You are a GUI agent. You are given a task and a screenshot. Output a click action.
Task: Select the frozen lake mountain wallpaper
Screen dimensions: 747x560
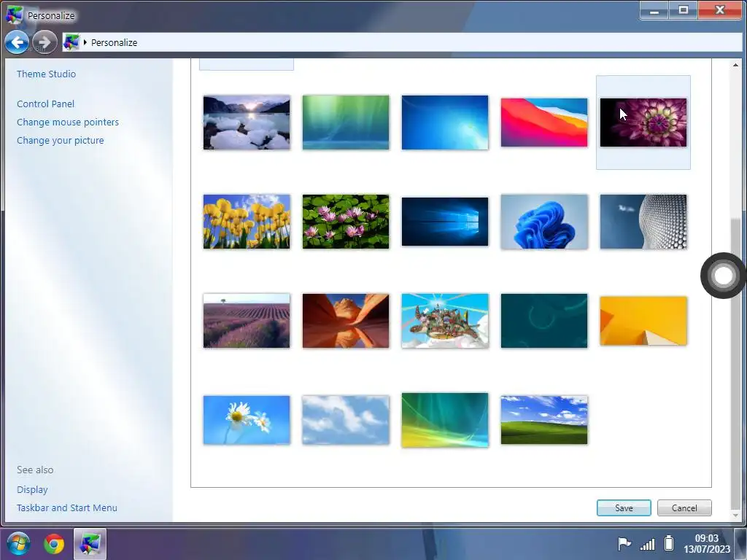(x=247, y=122)
